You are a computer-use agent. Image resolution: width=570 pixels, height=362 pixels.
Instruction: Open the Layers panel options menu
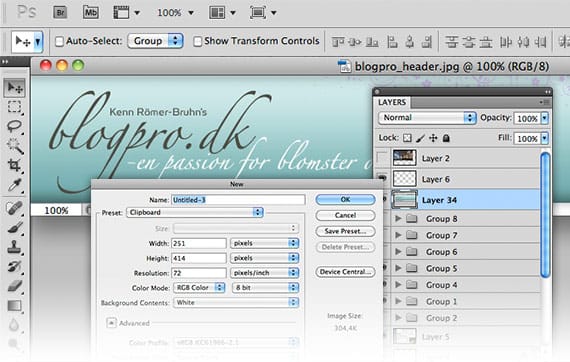pyautogui.click(x=544, y=102)
